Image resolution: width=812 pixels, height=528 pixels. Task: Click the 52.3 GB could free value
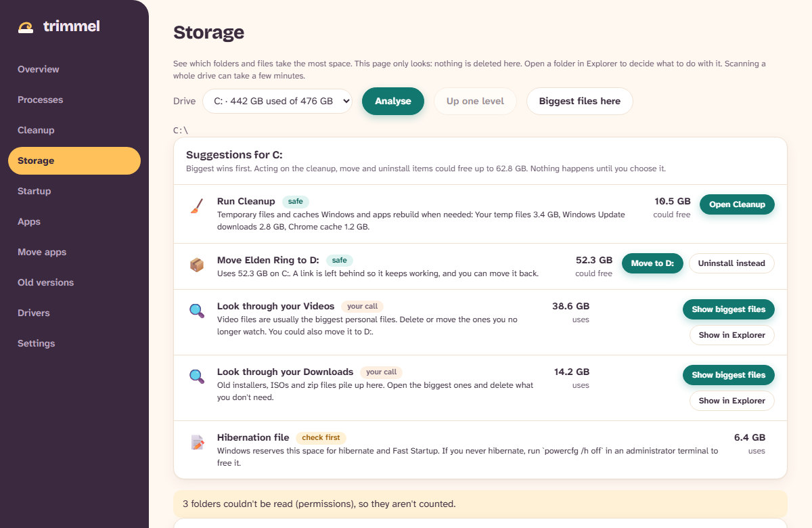[x=594, y=260]
